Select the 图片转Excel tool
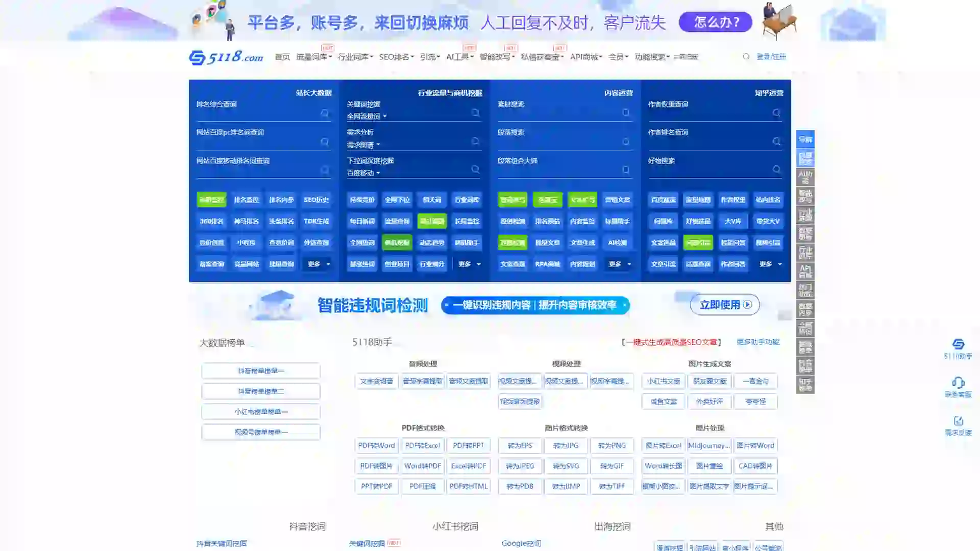This screenshot has height=551, width=980. [664, 446]
